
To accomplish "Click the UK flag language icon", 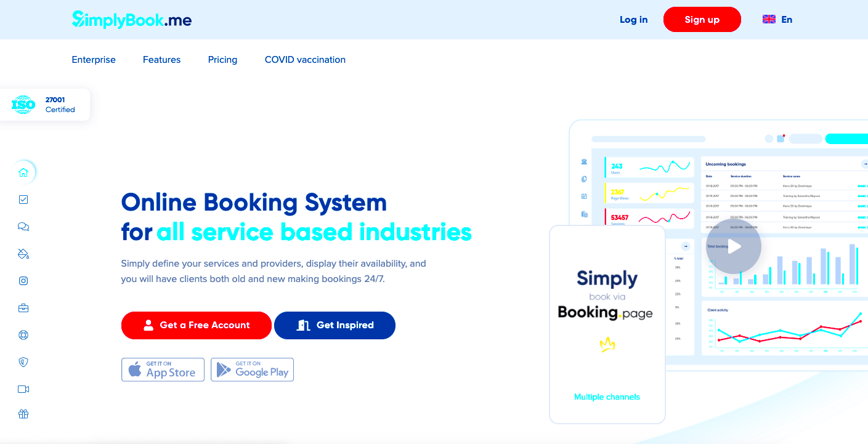I will coord(769,20).
